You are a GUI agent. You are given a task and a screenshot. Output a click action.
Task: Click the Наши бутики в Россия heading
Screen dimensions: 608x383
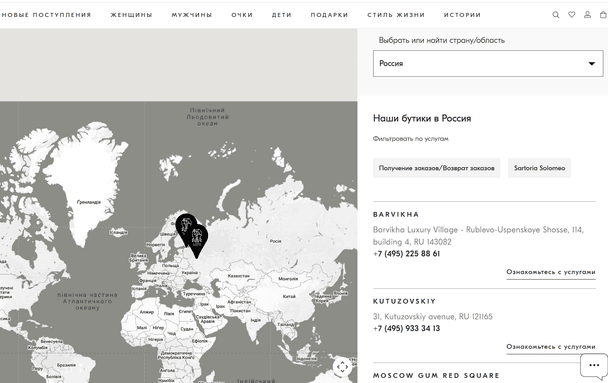[422, 118]
